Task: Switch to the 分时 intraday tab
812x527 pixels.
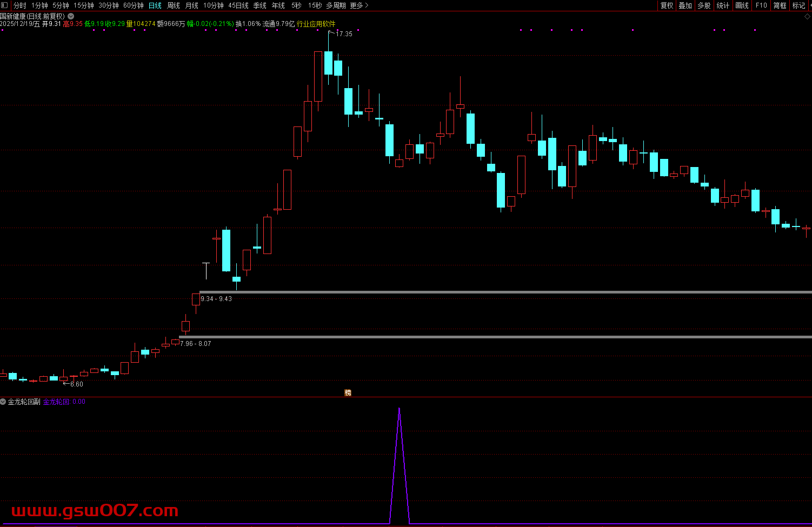Action: click(19, 5)
